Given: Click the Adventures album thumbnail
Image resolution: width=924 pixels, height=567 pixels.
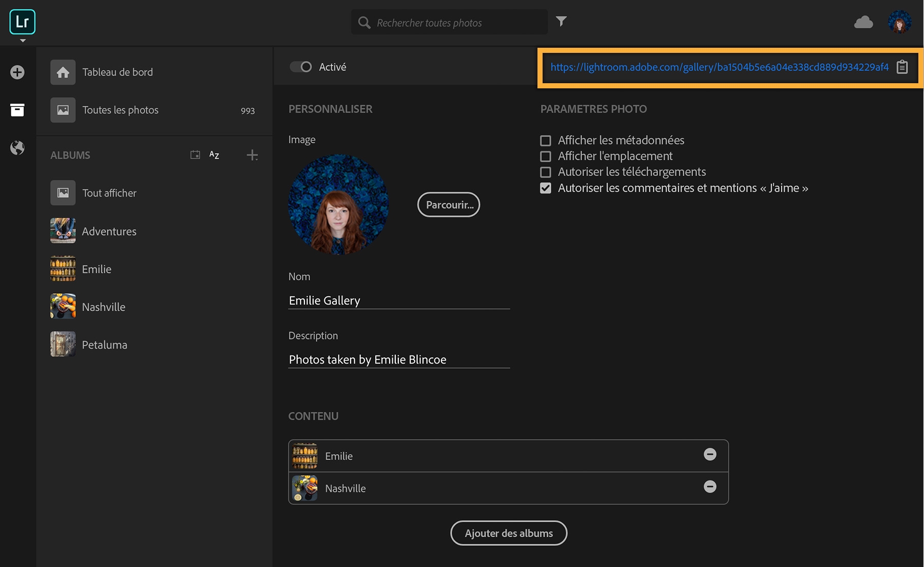Looking at the screenshot, I should (63, 231).
